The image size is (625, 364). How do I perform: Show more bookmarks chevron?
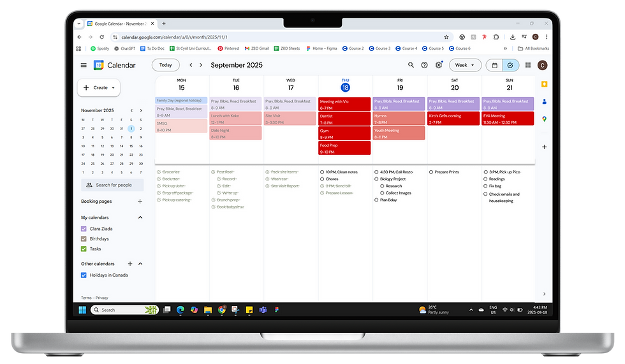(505, 48)
